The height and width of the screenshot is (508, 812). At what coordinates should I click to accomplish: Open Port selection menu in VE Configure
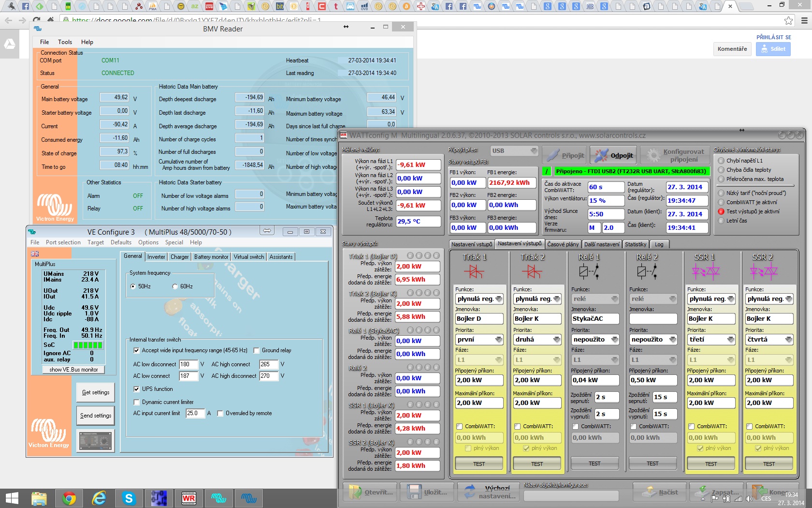(63, 242)
